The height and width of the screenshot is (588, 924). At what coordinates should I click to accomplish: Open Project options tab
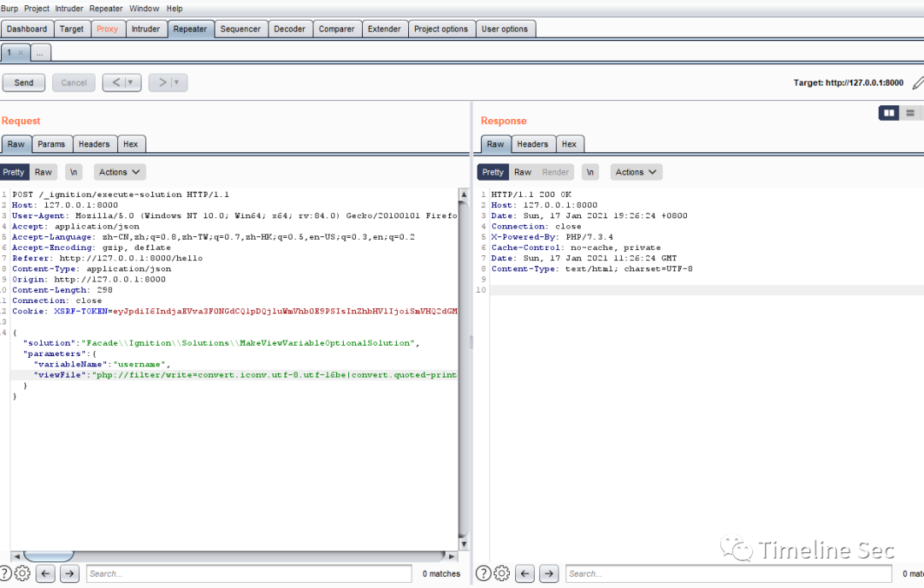(x=441, y=29)
